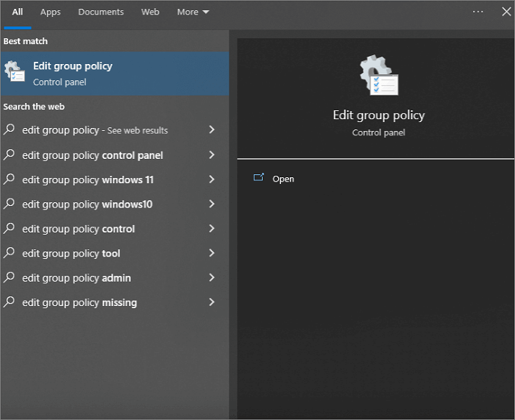Screen dimensions: 515x420
Task: Close the search panel with the X
Action: [506, 12]
